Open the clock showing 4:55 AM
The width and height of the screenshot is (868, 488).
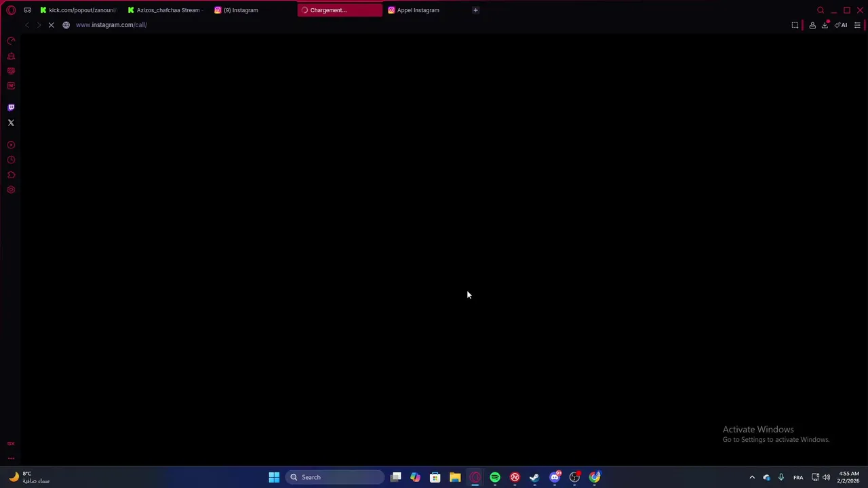(x=849, y=477)
